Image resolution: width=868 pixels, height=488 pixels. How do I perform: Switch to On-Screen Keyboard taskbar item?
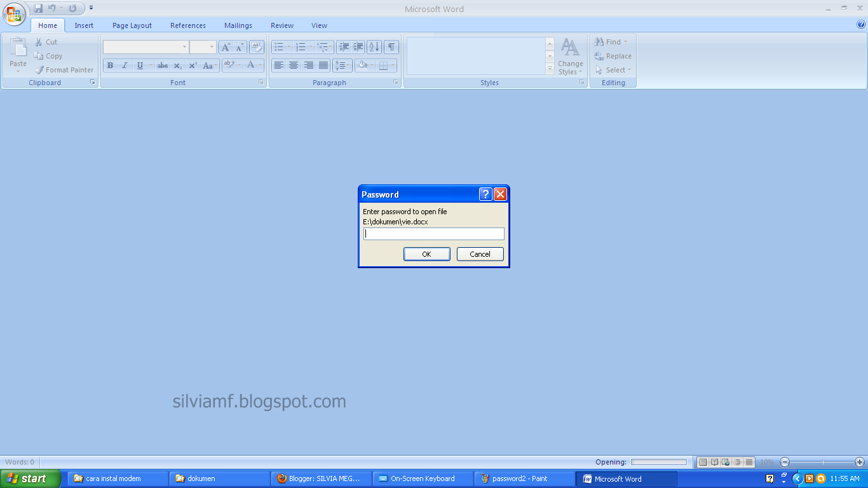(x=423, y=478)
